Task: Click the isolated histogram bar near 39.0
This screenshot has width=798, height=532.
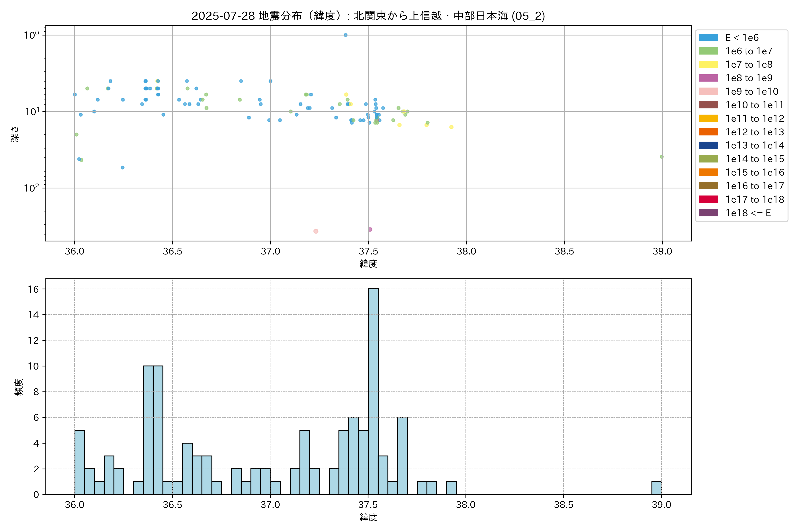Action: pyautogui.click(x=656, y=487)
